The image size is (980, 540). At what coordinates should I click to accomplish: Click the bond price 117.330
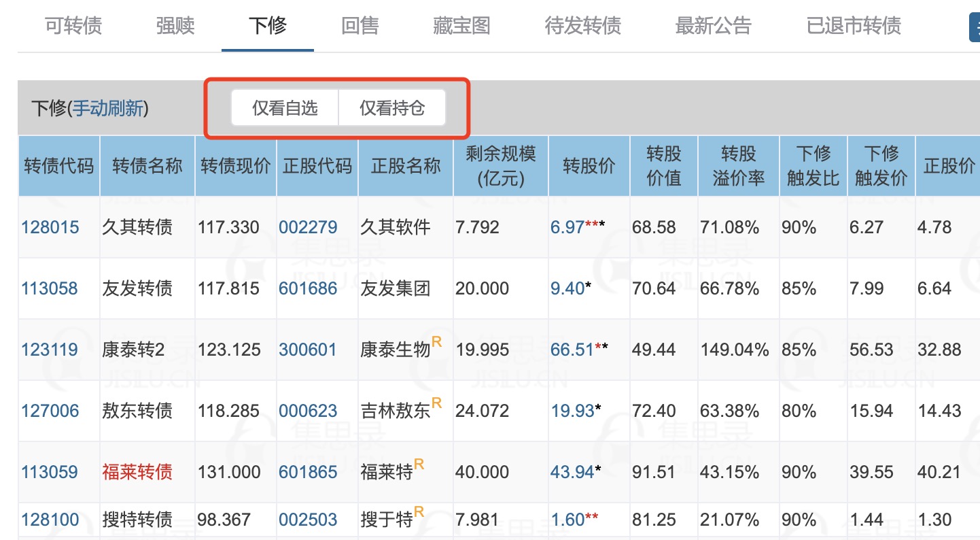tap(229, 227)
